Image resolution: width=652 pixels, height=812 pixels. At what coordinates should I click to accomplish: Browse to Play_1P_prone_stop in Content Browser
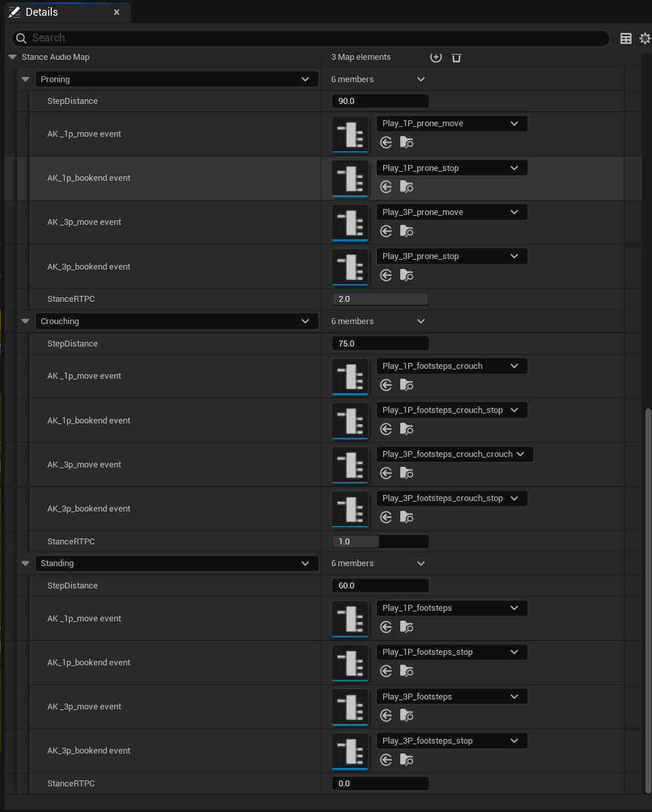pos(407,187)
